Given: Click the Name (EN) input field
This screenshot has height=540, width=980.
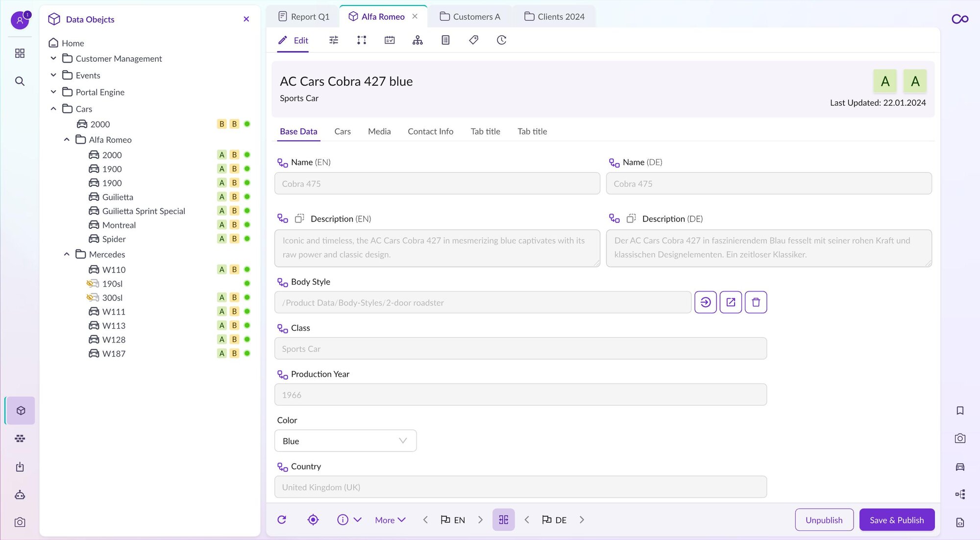Looking at the screenshot, I should click(437, 183).
